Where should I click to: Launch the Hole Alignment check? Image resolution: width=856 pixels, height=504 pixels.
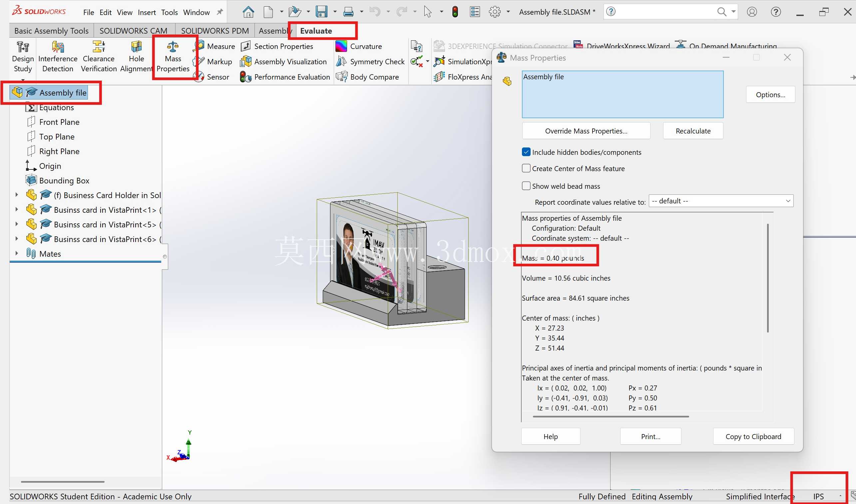click(x=136, y=56)
